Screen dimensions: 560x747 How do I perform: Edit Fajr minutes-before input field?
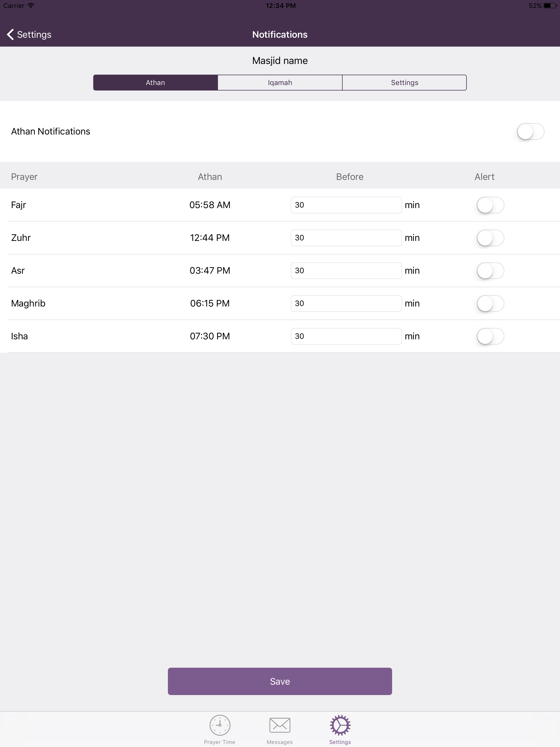(x=346, y=205)
